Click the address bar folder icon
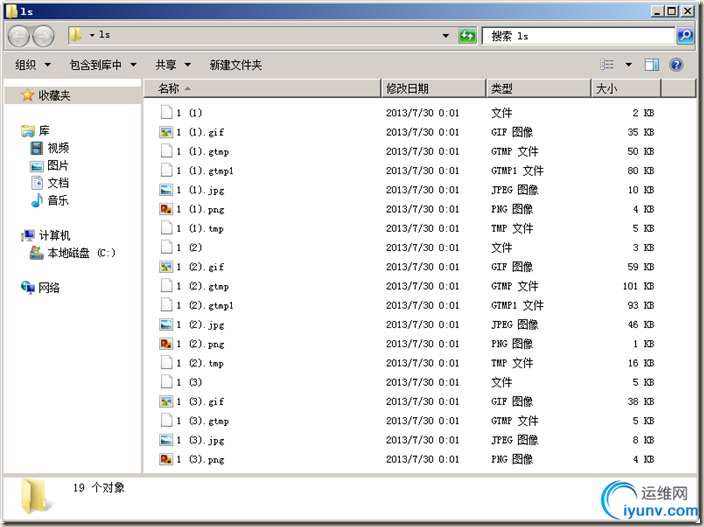The width and height of the screenshot is (704, 527). (x=76, y=35)
